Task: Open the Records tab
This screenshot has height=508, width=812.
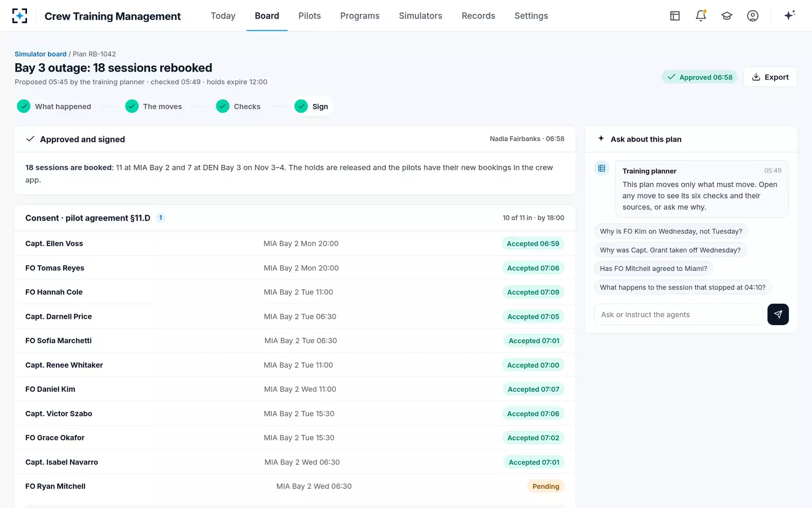Action: pyautogui.click(x=478, y=16)
